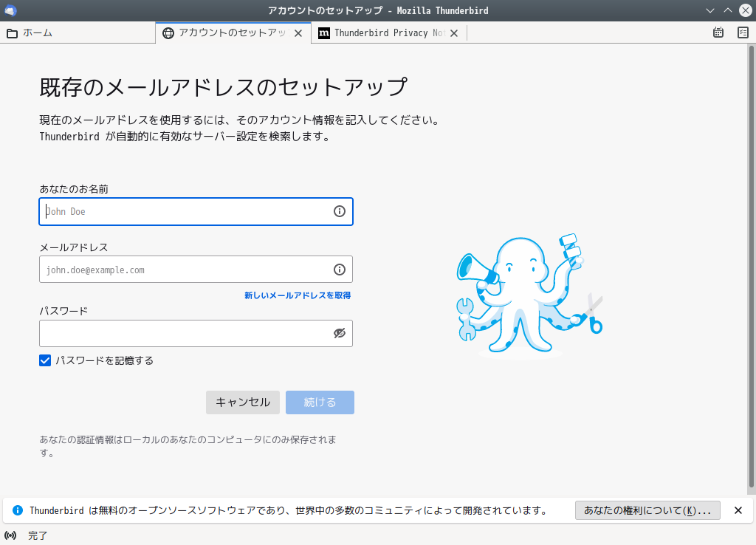
Task: Minimize the window with the down chevron
Action: pos(709,10)
